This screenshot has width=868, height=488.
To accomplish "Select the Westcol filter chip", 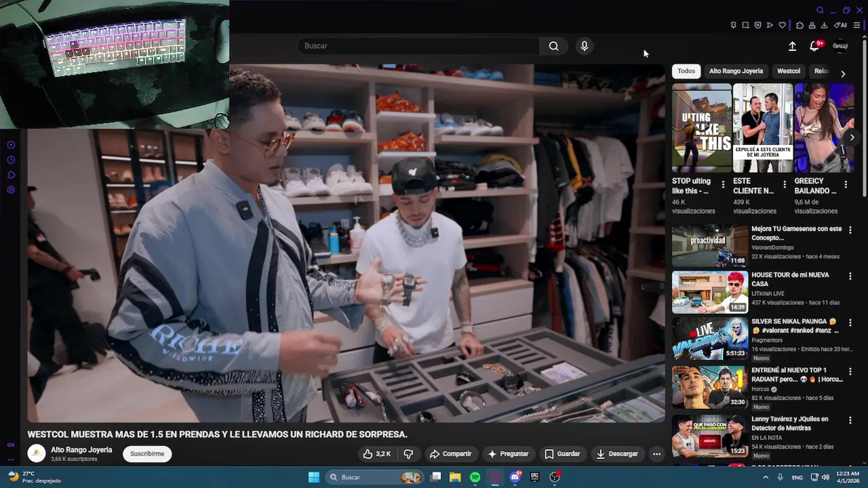I will click(x=789, y=71).
